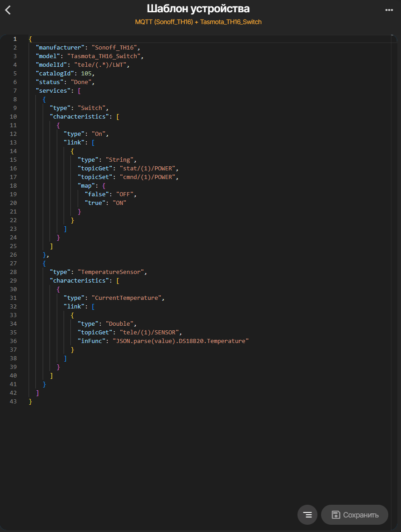This screenshot has width=401, height=532.
Task: Click the floppy disk save icon
Action: point(336,515)
